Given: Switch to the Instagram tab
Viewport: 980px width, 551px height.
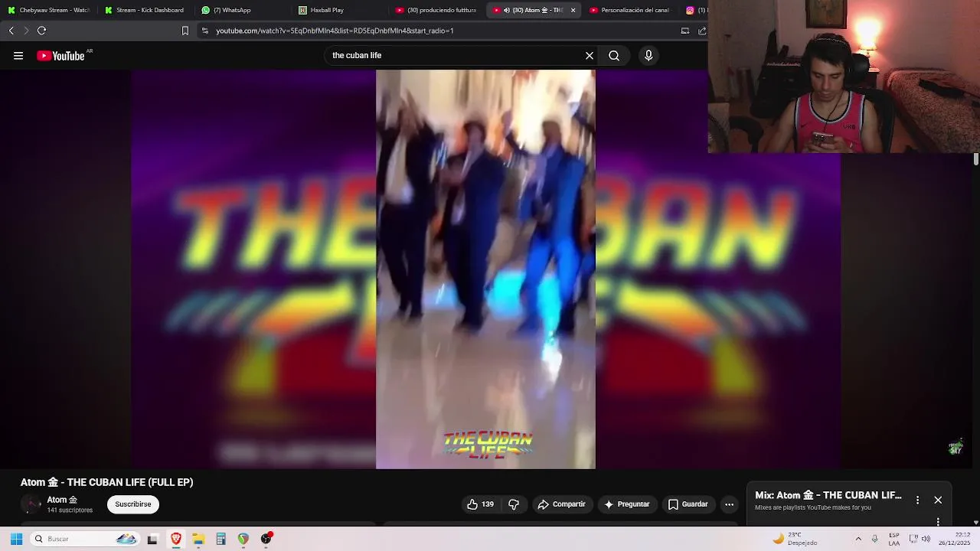Looking at the screenshot, I should click(x=694, y=10).
